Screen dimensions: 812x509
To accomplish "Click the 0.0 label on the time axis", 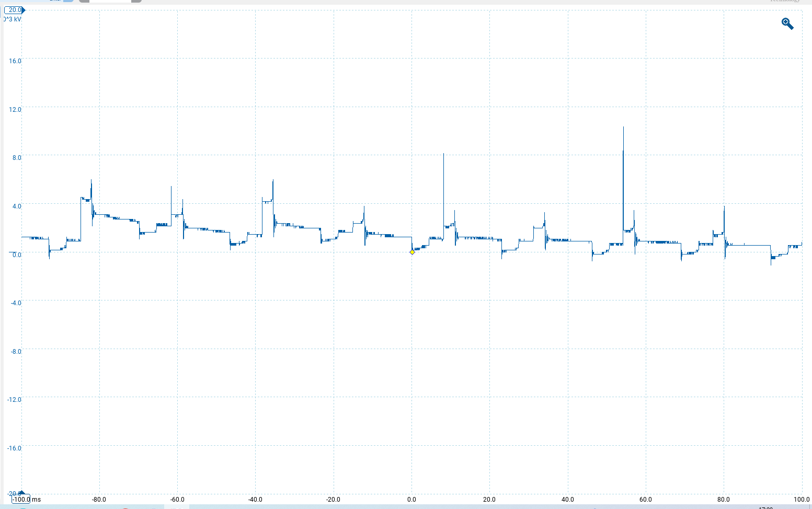I will pos(411,500).
